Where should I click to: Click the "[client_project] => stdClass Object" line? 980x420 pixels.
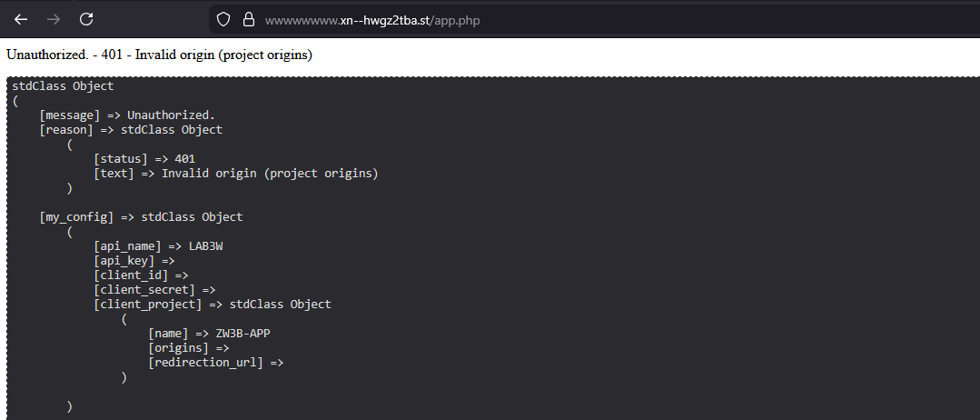212,305
